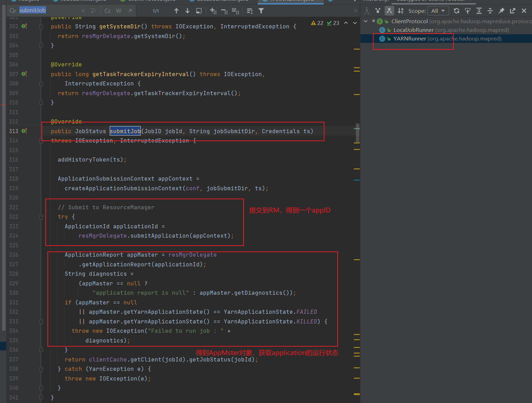
Task: Pin the hierarchy tab
Action: point(502,11)
